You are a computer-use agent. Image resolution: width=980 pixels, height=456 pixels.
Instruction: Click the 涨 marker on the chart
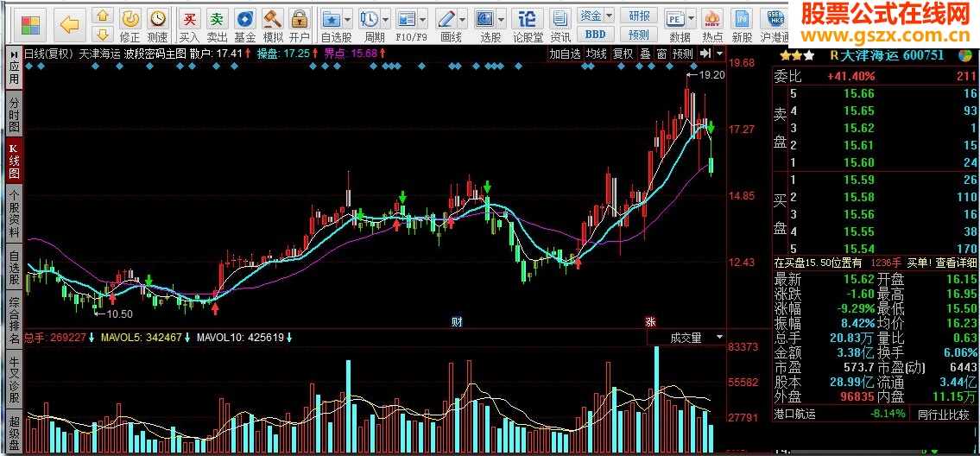(x=651, y=322)
